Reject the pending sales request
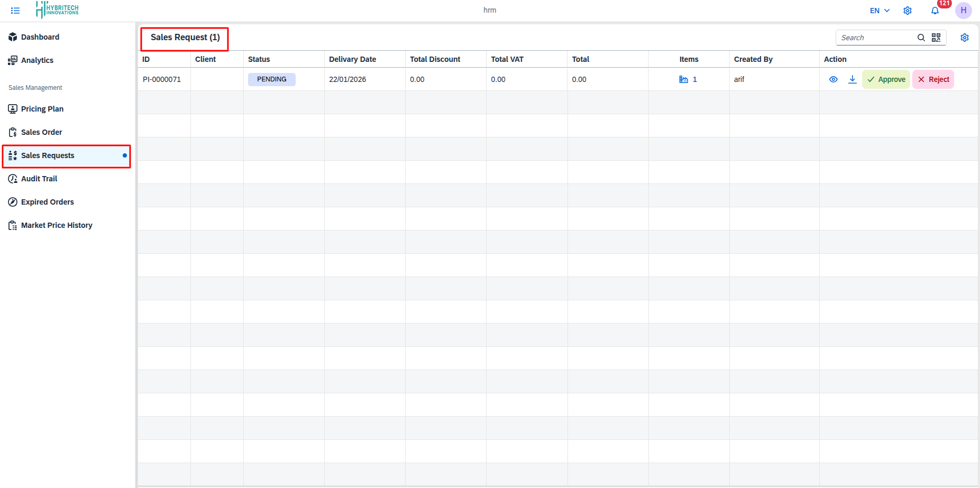980x488 pixels. point(933,79)
